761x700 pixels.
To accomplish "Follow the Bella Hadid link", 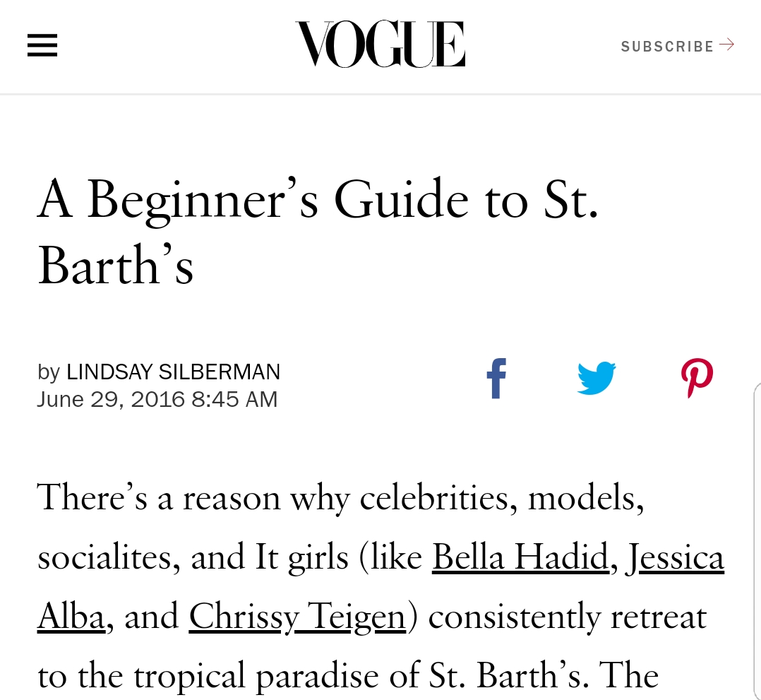I will [x=520, y=557].
